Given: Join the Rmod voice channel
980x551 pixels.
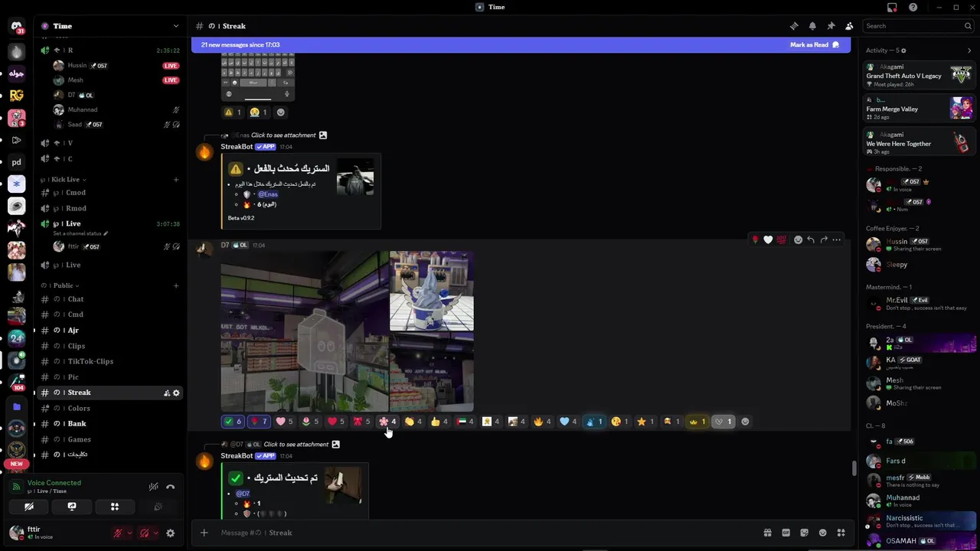Looking at the screenshot, I should (110, 208).
